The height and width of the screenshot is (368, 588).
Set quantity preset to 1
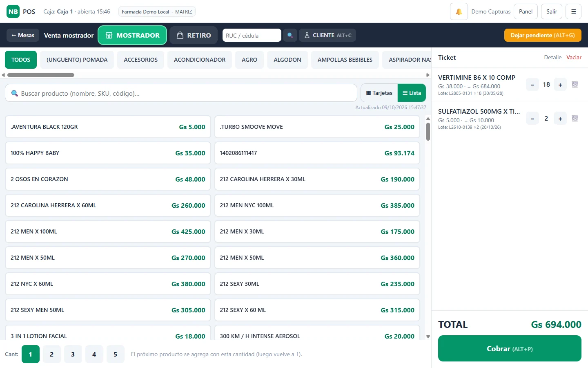pyautogui.click(x=30, y=354)
